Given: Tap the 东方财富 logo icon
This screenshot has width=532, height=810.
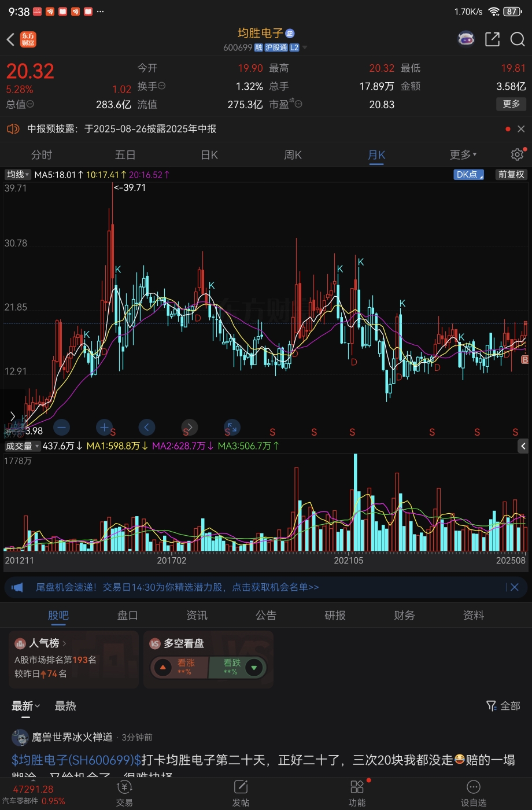Looking at the screenshot, I should [x=28, y=39].
